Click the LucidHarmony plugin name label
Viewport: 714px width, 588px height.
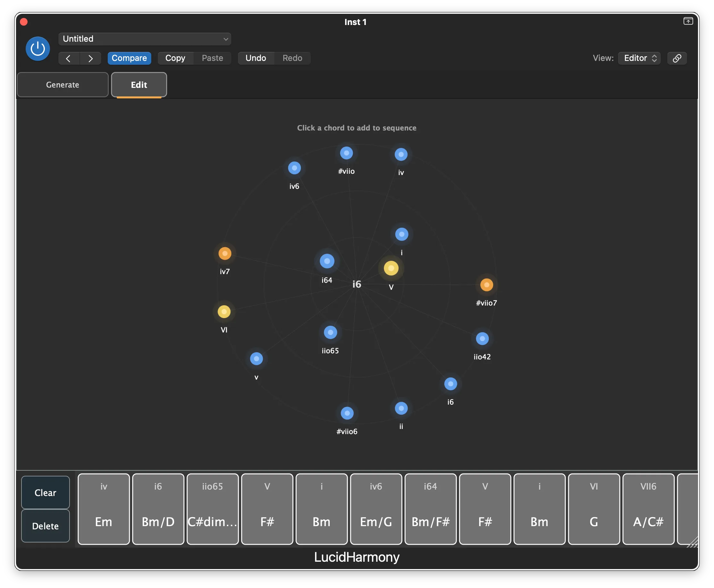tap(357, 557)
